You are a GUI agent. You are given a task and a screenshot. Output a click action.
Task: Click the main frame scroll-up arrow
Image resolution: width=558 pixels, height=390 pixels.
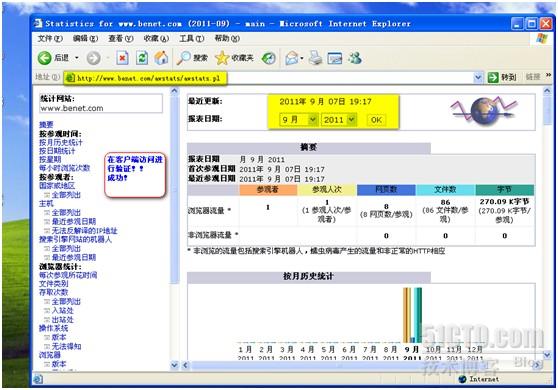pyautogui.click(x=547, y=91)
